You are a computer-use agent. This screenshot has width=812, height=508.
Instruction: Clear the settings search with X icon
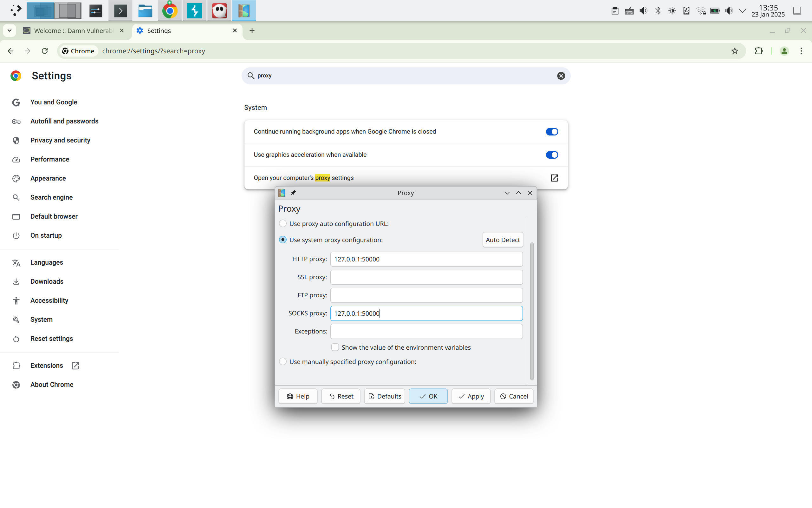coord(561,76)
